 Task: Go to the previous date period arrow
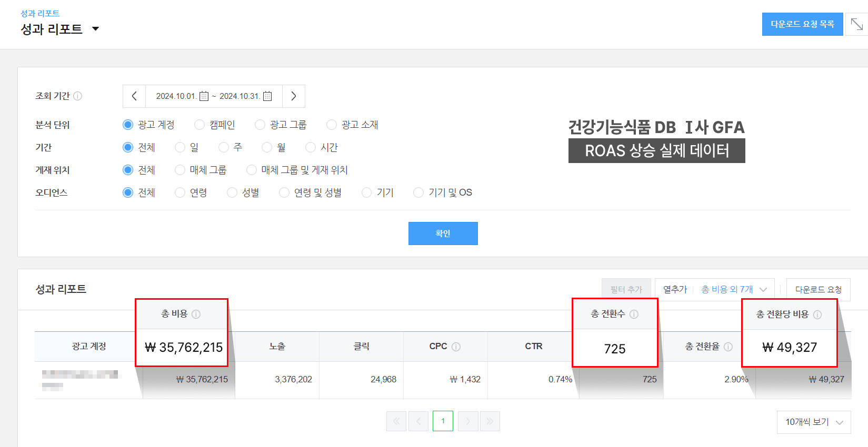(x=134, y=96)
